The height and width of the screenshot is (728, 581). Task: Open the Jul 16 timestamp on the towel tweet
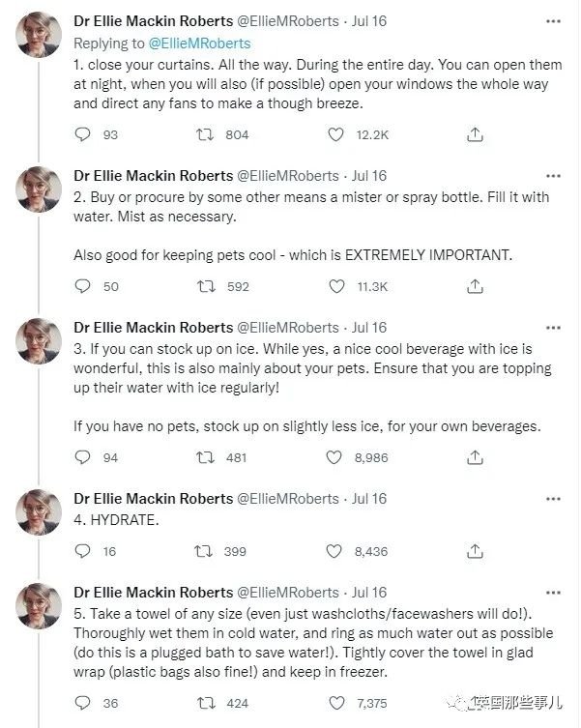pyautogui.click(x=369, y=593)
